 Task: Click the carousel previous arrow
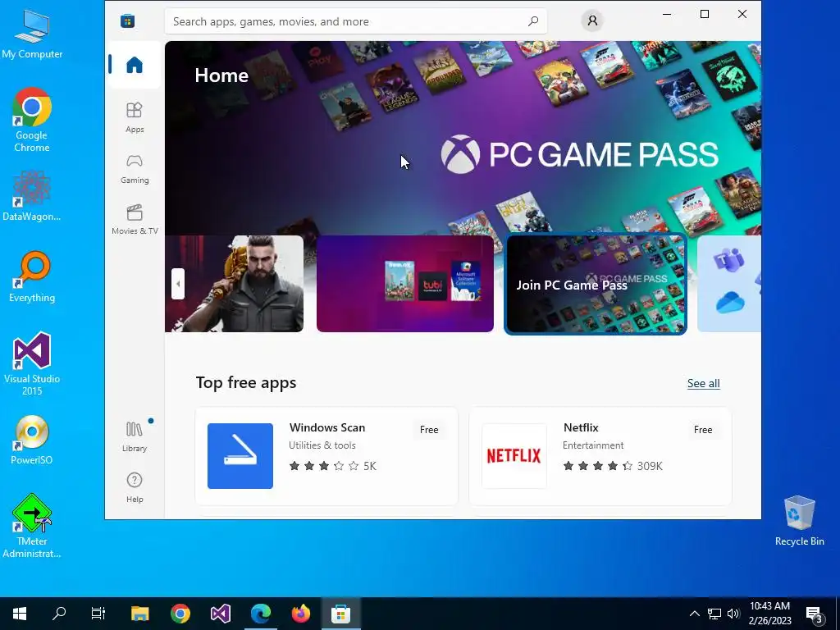click(178, 284)
